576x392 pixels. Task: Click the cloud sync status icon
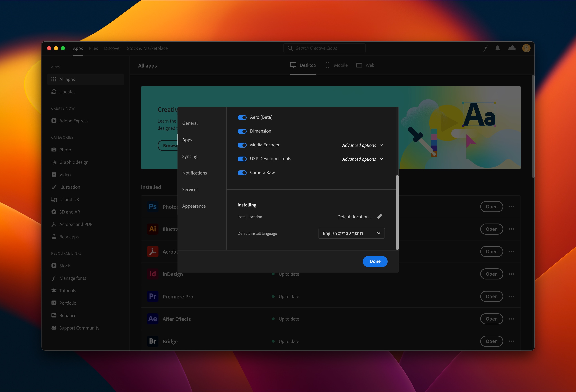click(x=512, y=48)
